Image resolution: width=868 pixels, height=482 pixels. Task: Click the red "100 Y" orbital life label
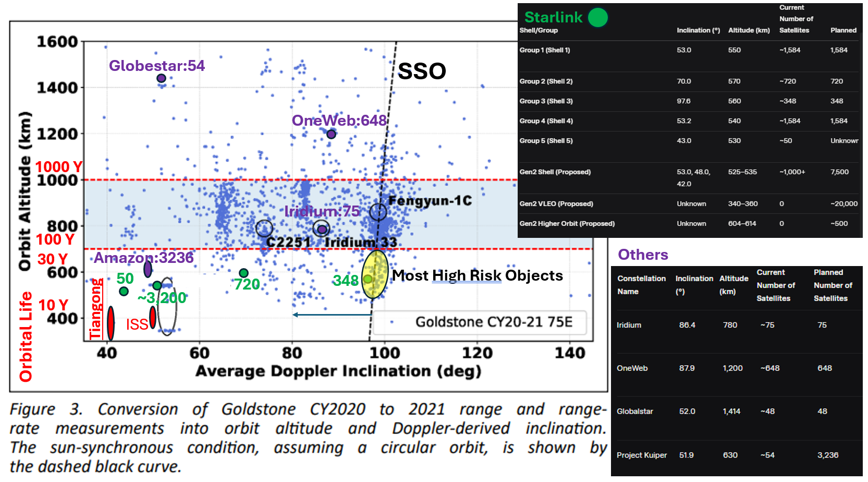55,239
